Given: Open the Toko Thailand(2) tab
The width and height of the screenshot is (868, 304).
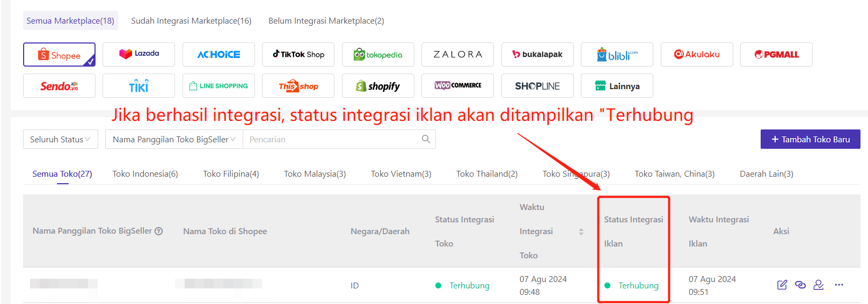Looking at the screenshot, I should [487, 173].
